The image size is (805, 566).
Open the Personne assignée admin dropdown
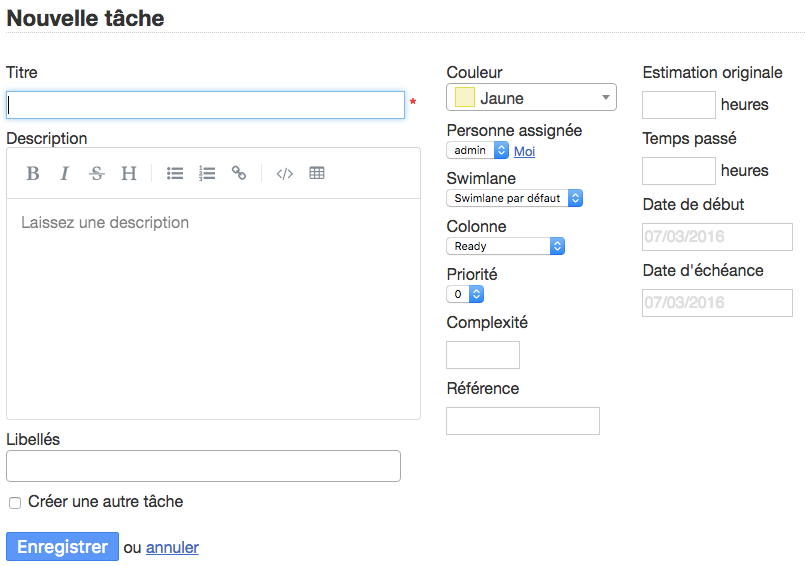click(478, 150)
